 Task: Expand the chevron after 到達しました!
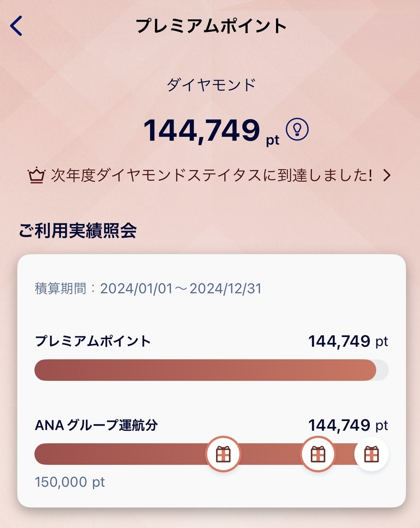point(387,176)
